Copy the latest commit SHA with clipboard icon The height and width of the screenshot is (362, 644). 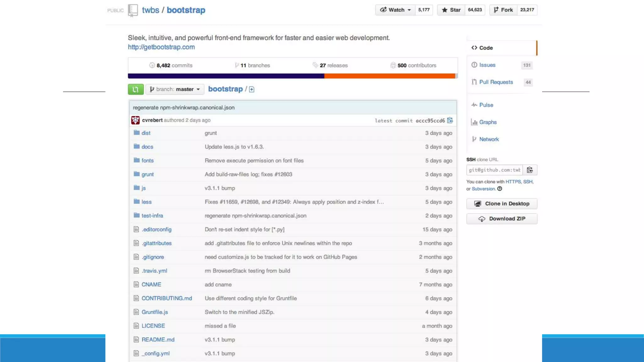450,120
